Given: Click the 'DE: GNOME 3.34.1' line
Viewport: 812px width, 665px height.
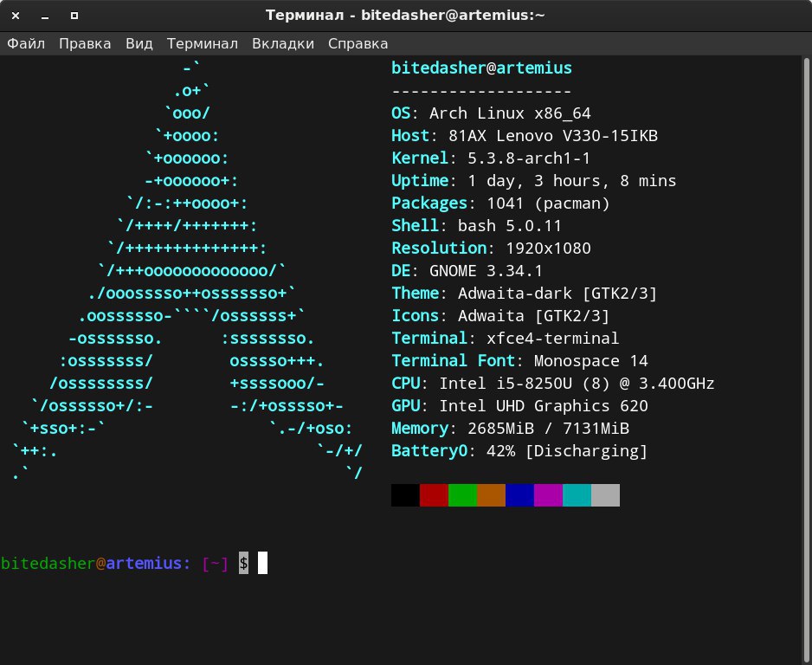Looking at the screenshot, I should click(x=467, y=270).
